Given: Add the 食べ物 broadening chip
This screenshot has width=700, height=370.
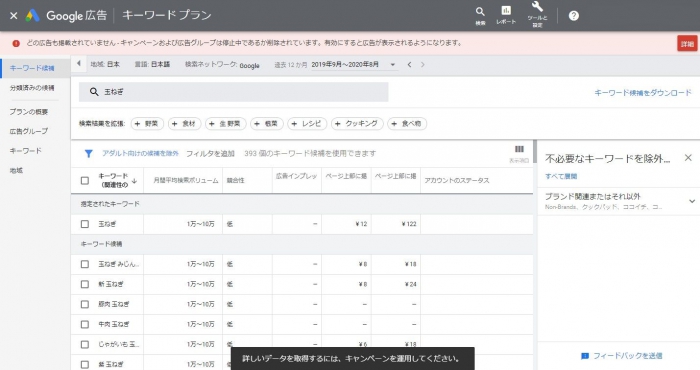Looking at the screenshot, I should (407, 124).
